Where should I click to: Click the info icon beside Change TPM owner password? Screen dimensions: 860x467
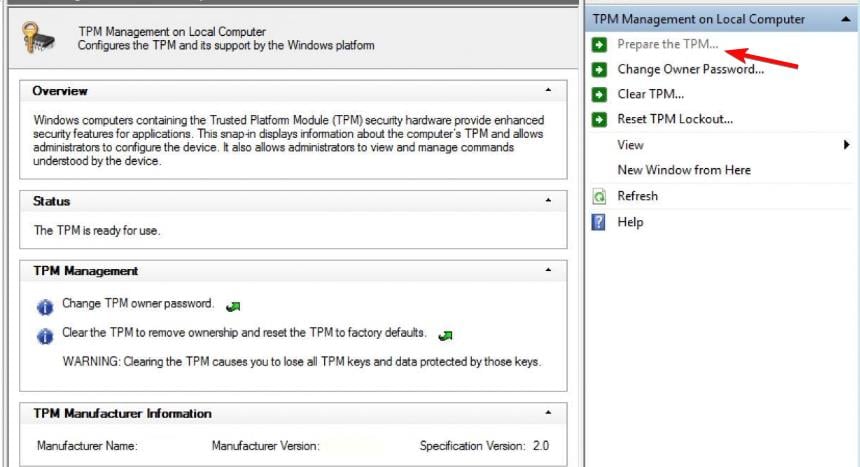coord(45,307)
